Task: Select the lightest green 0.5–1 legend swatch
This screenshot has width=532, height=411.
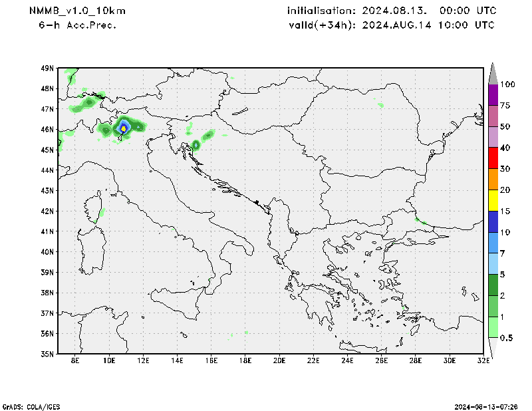Action: 493,327
